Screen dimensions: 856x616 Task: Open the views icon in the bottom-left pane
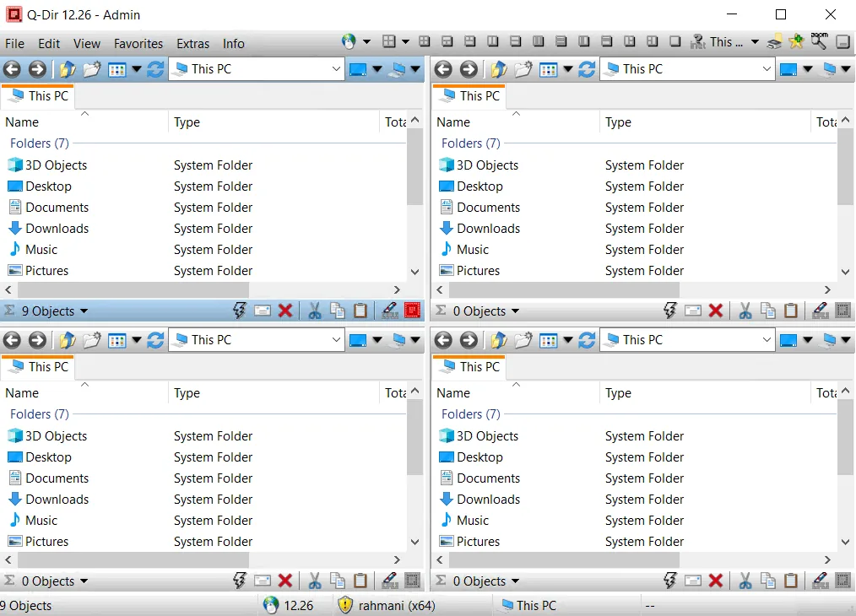[x=117, y=340]
